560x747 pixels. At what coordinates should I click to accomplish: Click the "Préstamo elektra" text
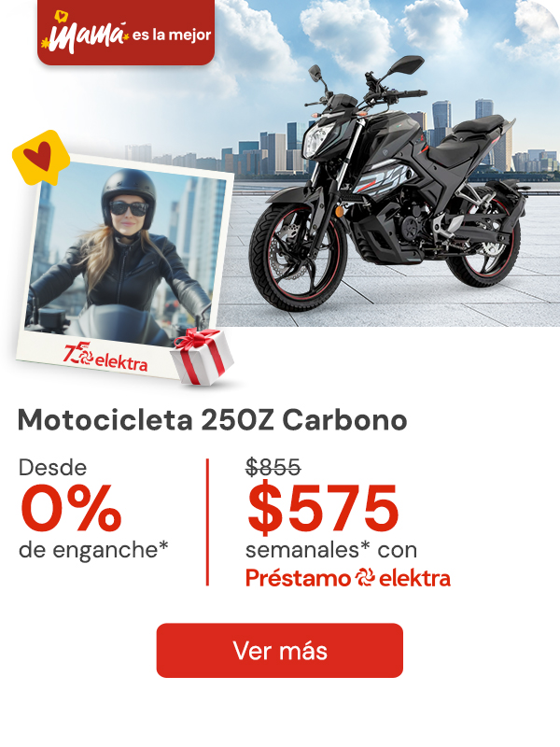(348, 578)
